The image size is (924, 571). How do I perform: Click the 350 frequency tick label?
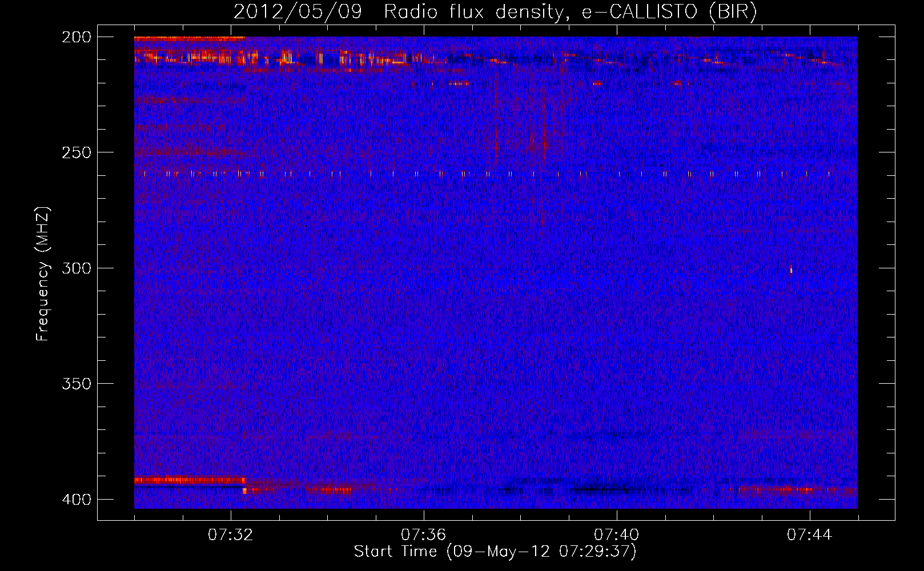(x=76, y=384)
